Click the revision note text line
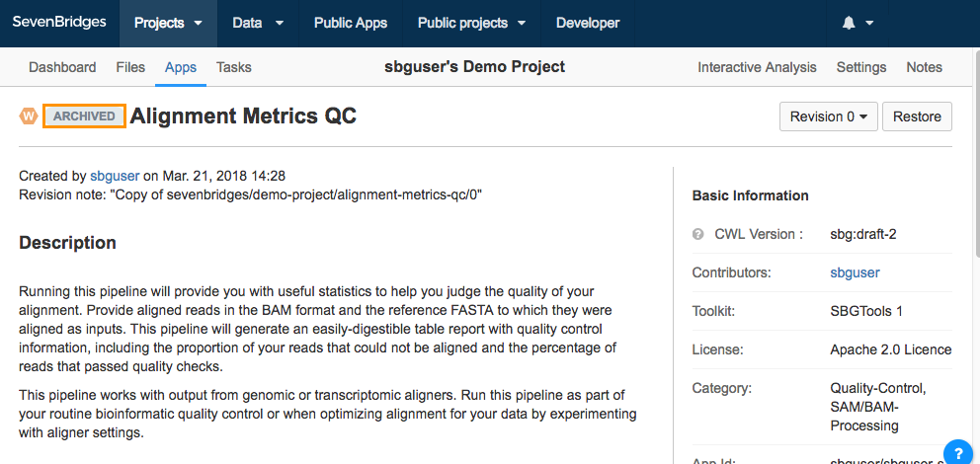The image size is (980, 464). point(251,194)
